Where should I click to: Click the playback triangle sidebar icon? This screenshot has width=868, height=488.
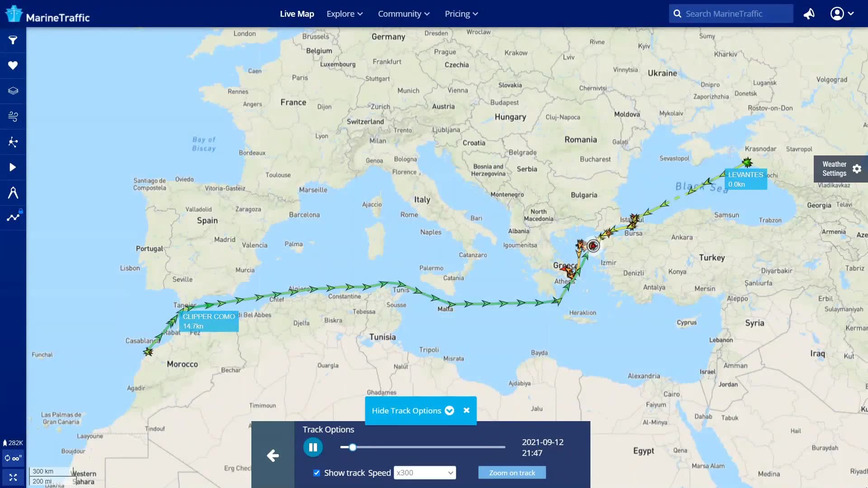click(x=13, y=168)
